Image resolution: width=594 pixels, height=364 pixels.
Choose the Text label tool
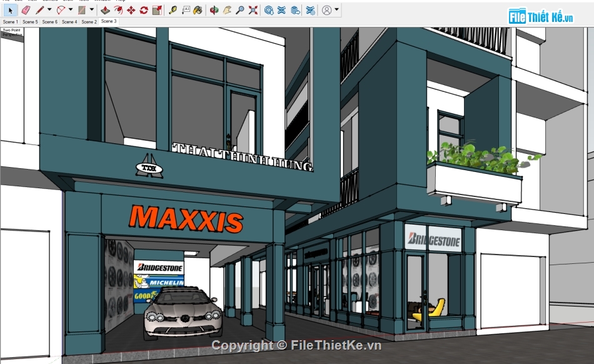[x=186, y=10]
